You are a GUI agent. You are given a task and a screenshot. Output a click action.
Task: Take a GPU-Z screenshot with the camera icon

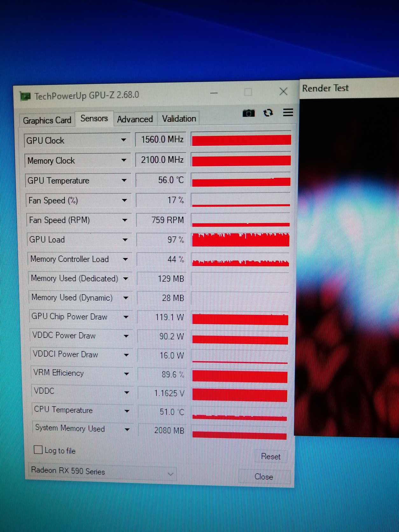(248, 113)
